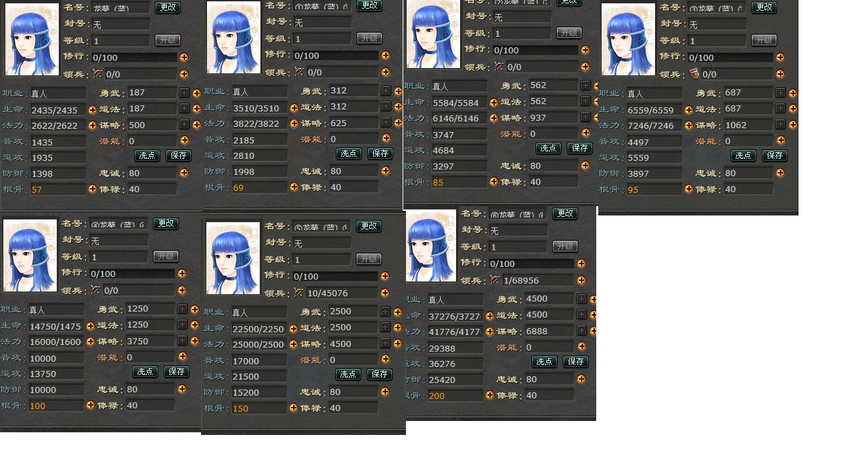
Task: Click the plus icon beside 根骨 150
Action: coord(293,408)
